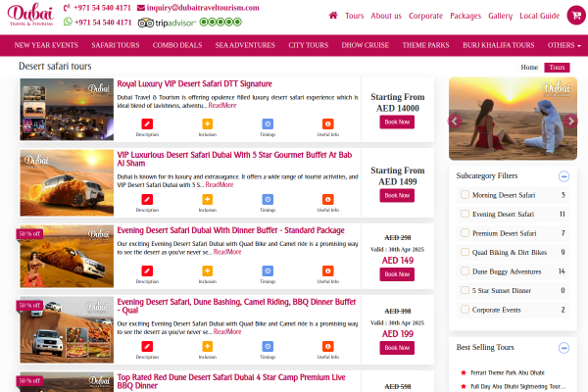Open the TripAdvisor rating badge
This screenshot has width=588, height=392.
tap(190, 23)
